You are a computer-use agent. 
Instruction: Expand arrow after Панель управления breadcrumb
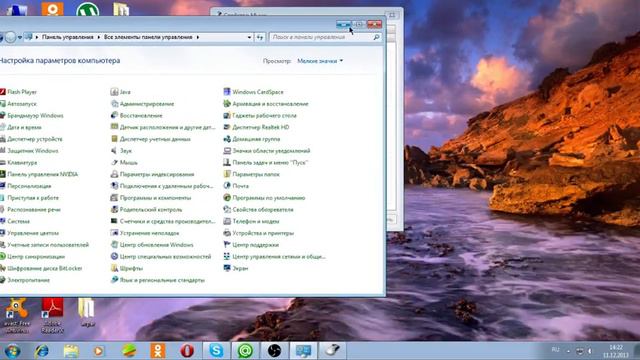(x=98, y=37)
